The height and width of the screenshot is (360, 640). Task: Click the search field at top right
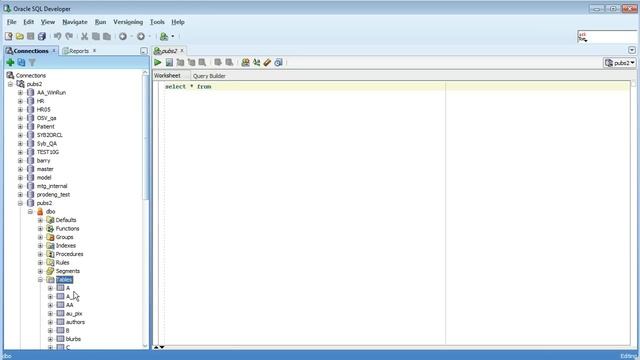(x=608, y=36)
